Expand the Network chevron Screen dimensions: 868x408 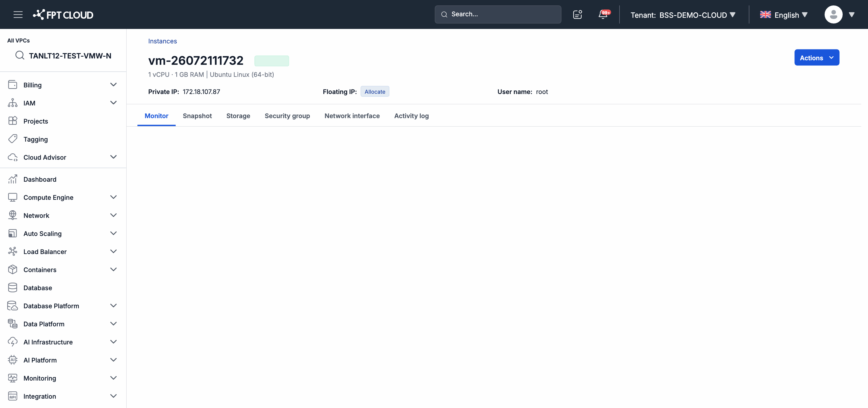pyautogui.click(x=114, y=215)
